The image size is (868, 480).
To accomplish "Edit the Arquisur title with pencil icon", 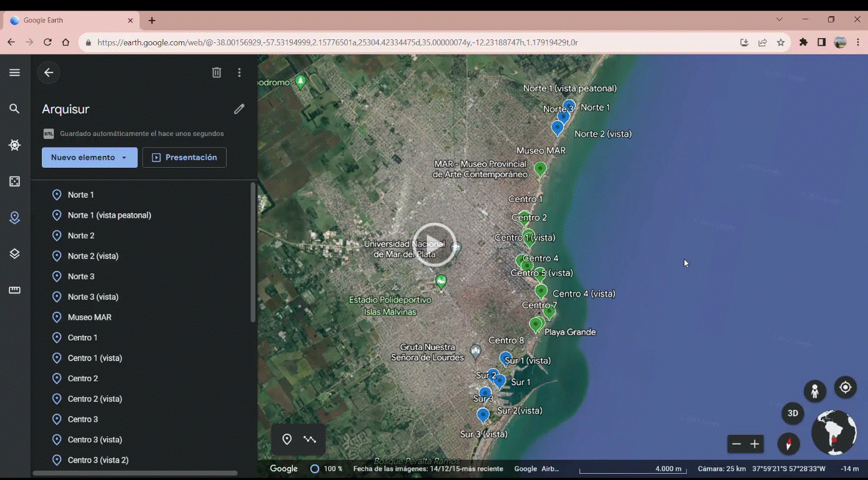I will [239, 109].
